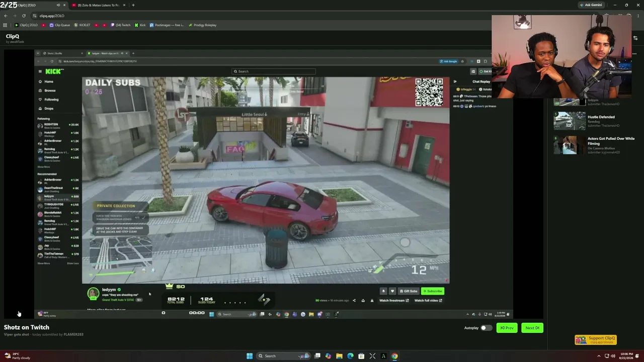644x362 pixels.
Task: Mute audio on the ClipQ | ZOLO tab
Action: pyautogui.click(x=58, y=5)
